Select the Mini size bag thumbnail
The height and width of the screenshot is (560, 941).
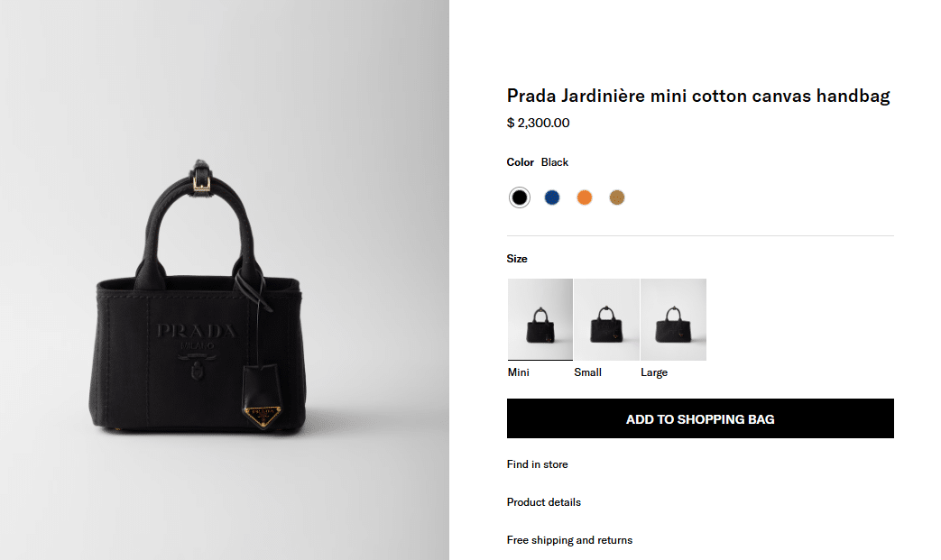540,319
